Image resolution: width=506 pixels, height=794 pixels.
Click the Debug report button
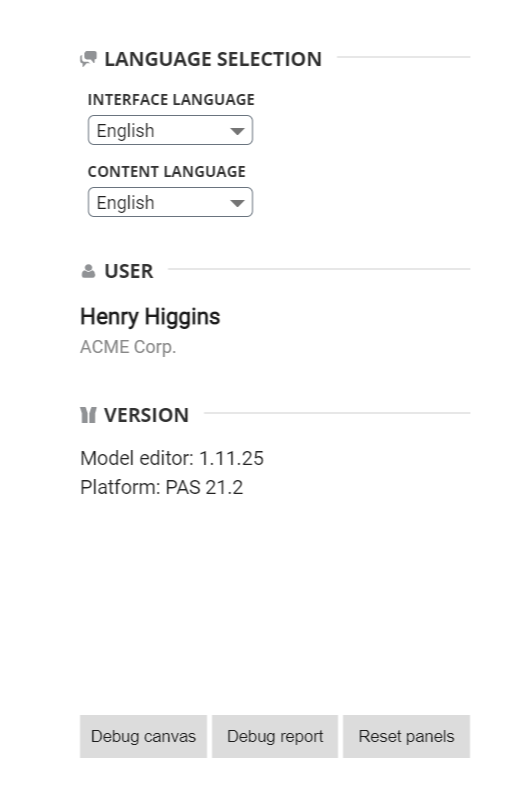pos(275,736)
